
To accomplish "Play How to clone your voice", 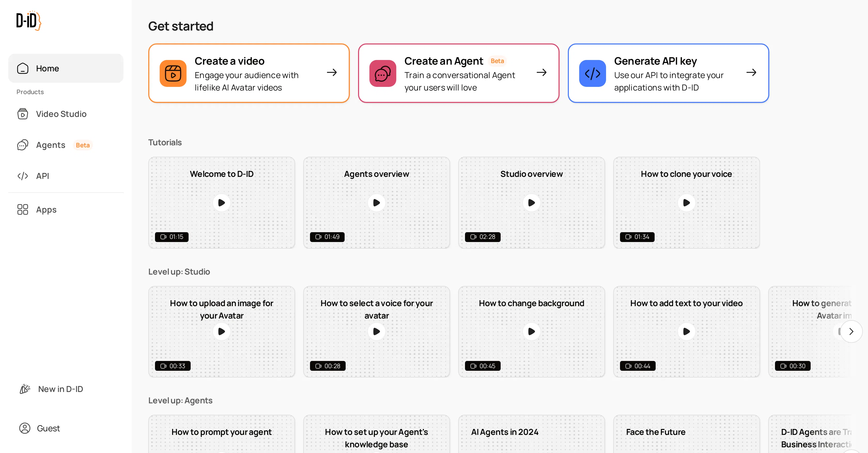I will [x=686, y=203].
